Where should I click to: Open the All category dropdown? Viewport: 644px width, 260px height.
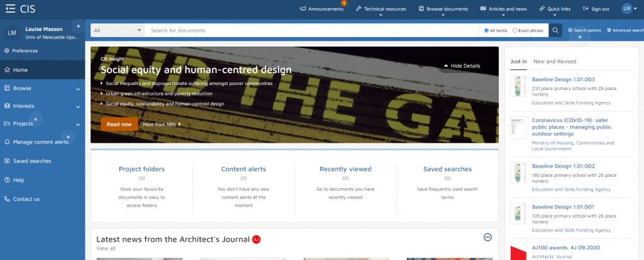coord(117,30)
